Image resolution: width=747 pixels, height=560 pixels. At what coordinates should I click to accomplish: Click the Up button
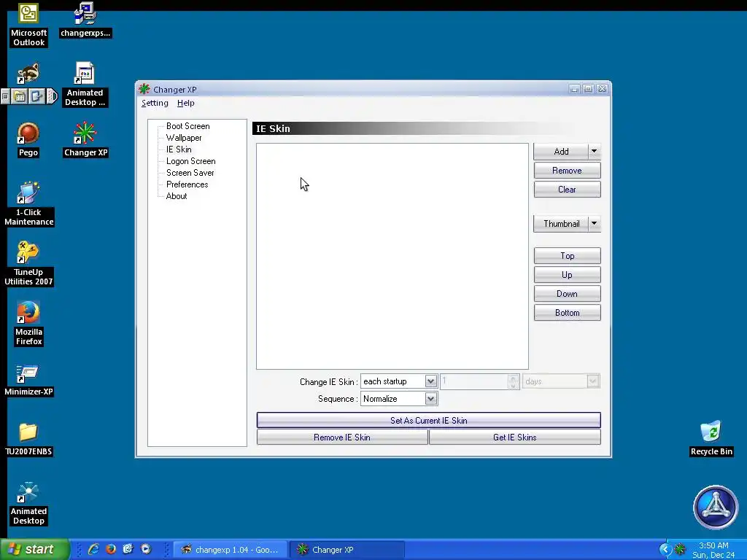point(567,275)
